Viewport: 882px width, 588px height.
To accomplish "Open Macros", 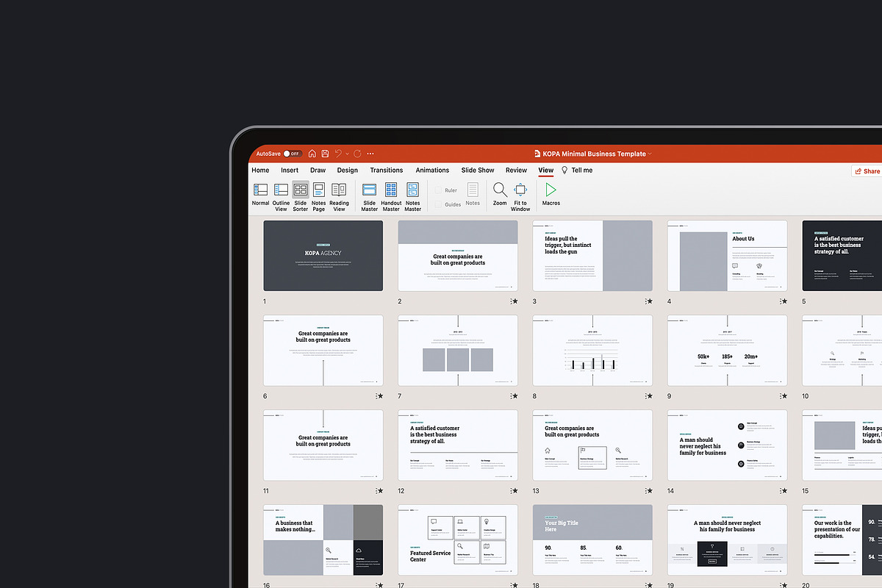I will coord(551,195).
